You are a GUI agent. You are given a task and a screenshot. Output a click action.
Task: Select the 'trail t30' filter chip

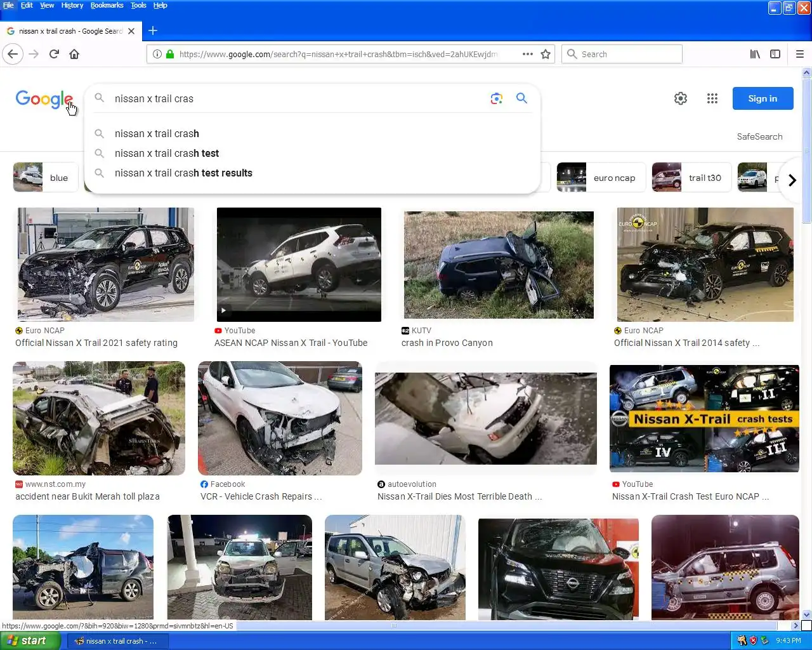691,178
